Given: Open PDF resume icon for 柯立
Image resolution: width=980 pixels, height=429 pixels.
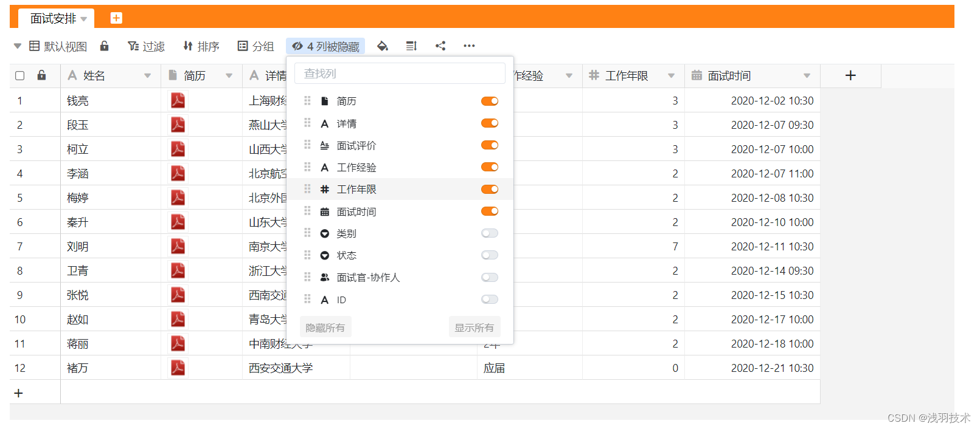Looking at the screenshot, I should click(x=178, y=149).
